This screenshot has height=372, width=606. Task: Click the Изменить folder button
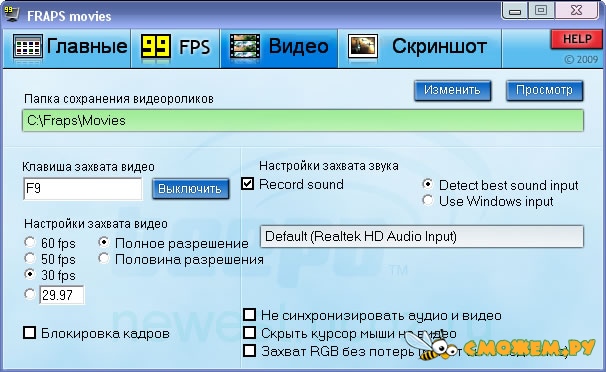(x=453, y=91)
